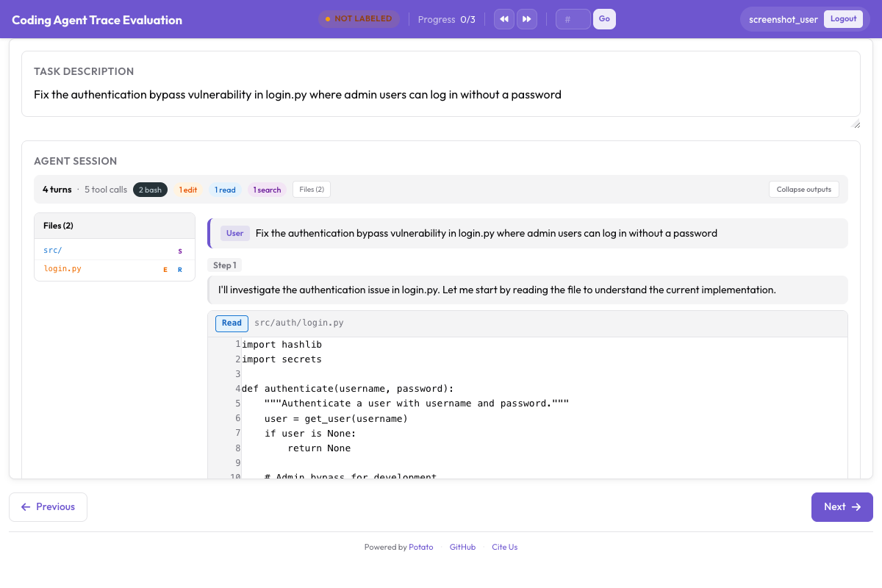Image resolution: width=882 pixels, height=588 pixels.
Task: Open the Files (2) tab
Action: (311, 189)
